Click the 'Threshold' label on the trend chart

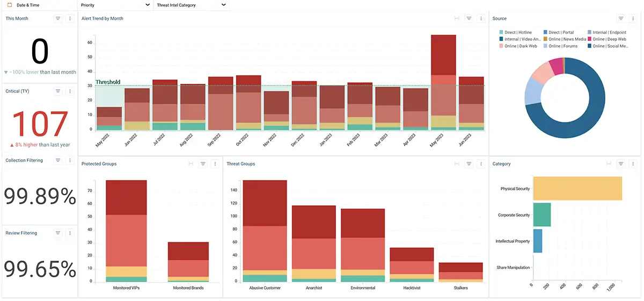coord(108,82)
